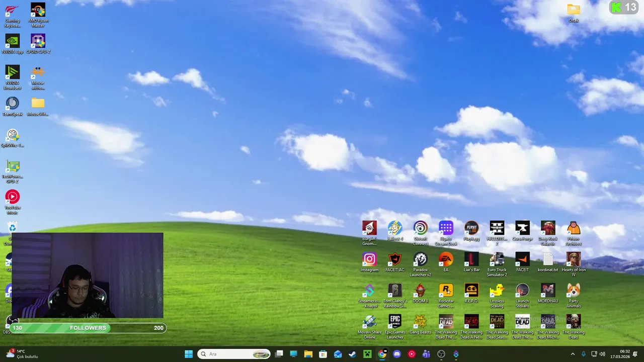Viewport: 644px width, 362px height.
Task: Select the Lossless Scaling duck icon
Action: (497, 296)
